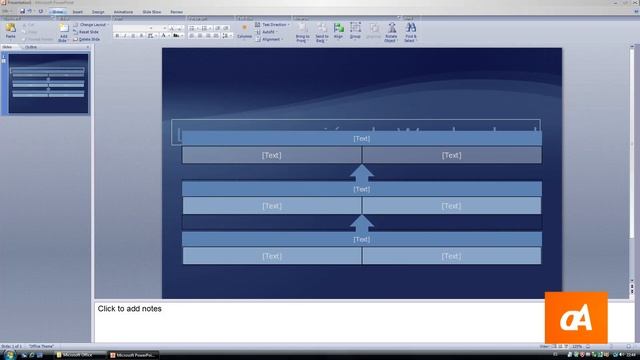The width and height of the screenshot is (640, 360).
Task: Switch to the Home ribbon tab
Action: tap(58, 12)
